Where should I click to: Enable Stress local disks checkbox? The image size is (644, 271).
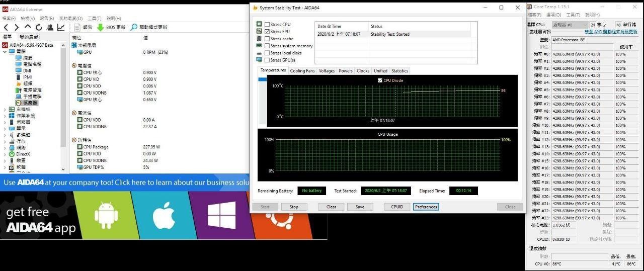point(267,53)
